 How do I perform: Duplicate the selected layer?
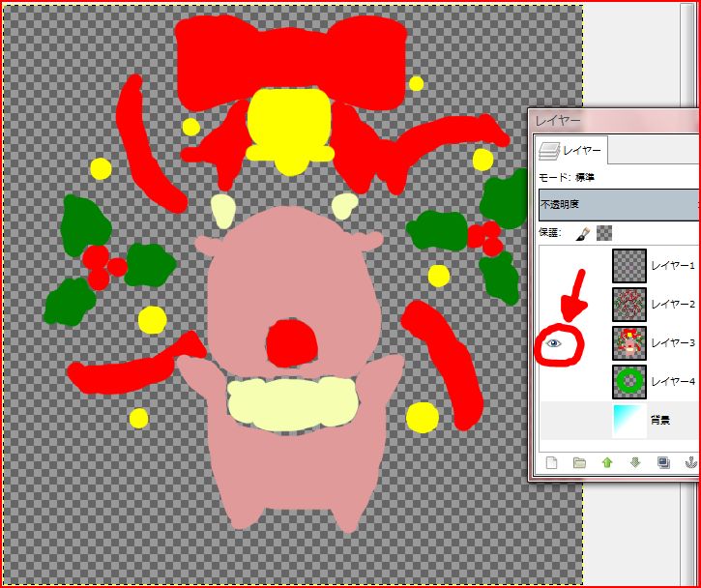[x=663, y=462]
